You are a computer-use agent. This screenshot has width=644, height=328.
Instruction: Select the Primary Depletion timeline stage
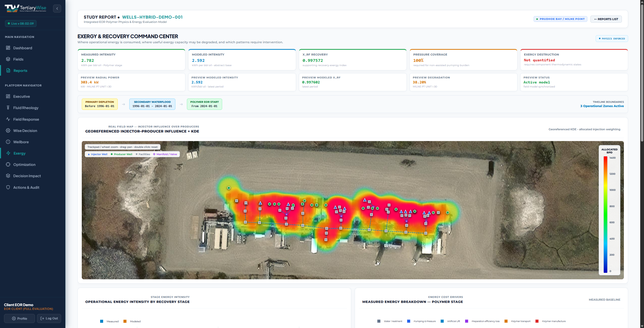(100, 104)
